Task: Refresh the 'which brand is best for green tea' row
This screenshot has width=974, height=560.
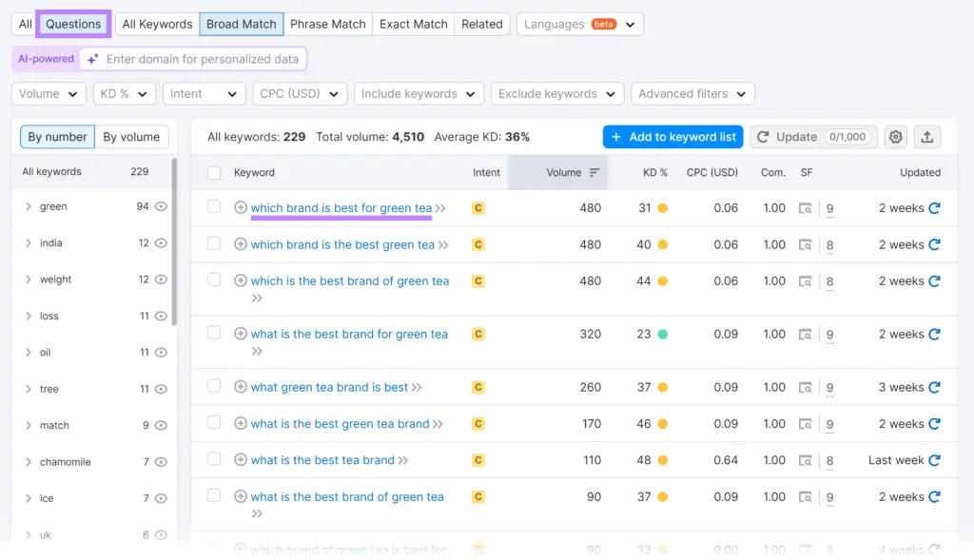Action: pos(934,208)
